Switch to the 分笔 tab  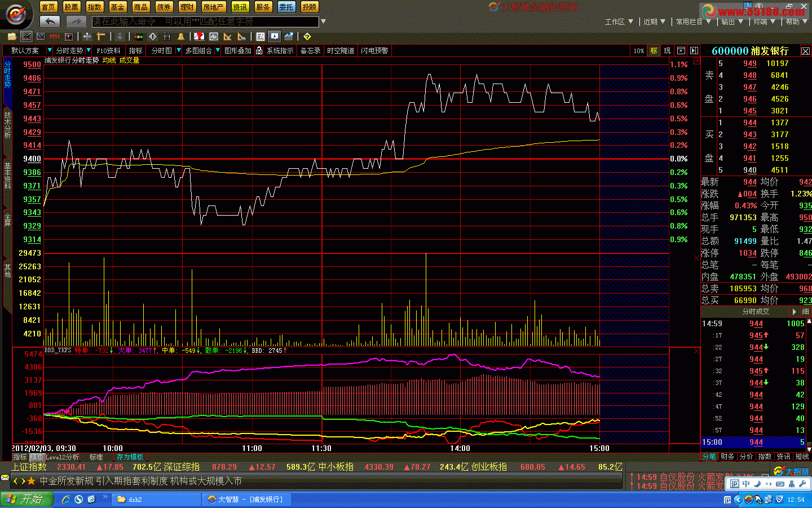point(709,456)
